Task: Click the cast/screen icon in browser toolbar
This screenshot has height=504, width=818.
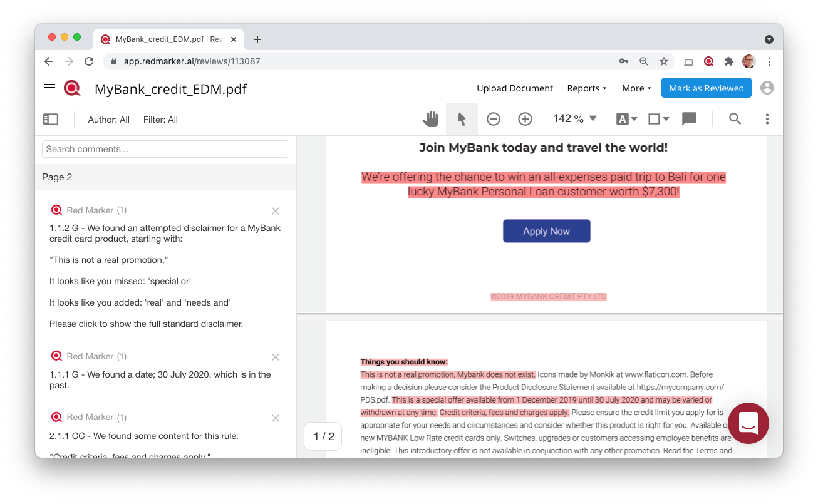Action: pyautogui.click(x=688, y=62)
